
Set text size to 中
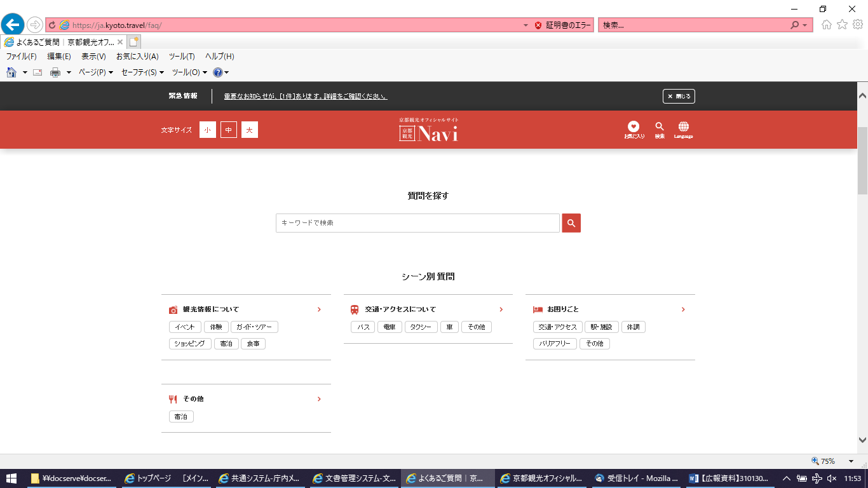coord(228,130)
